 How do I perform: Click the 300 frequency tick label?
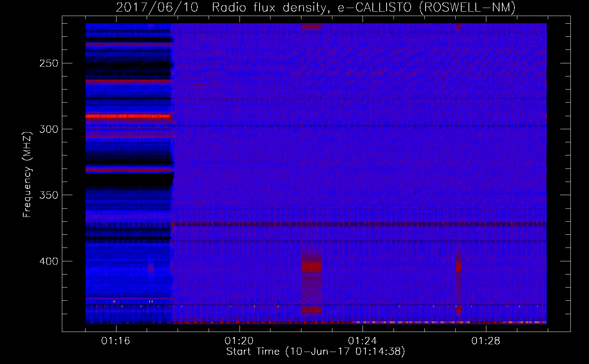(49, 129)
